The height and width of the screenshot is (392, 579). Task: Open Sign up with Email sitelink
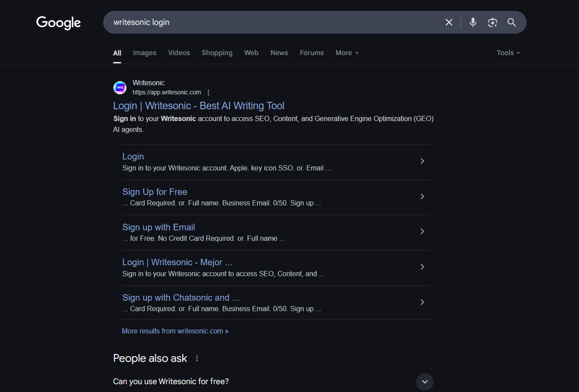(x=159, y=227)
